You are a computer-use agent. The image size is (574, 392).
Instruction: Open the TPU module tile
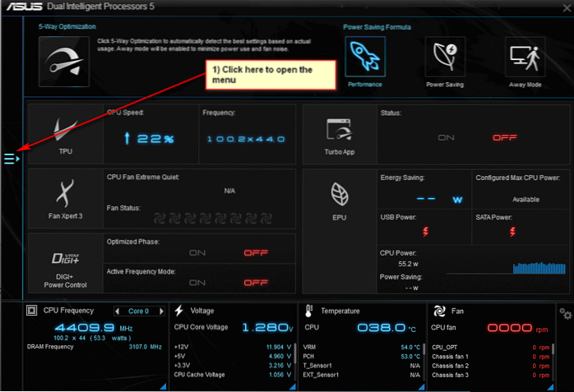66,134
